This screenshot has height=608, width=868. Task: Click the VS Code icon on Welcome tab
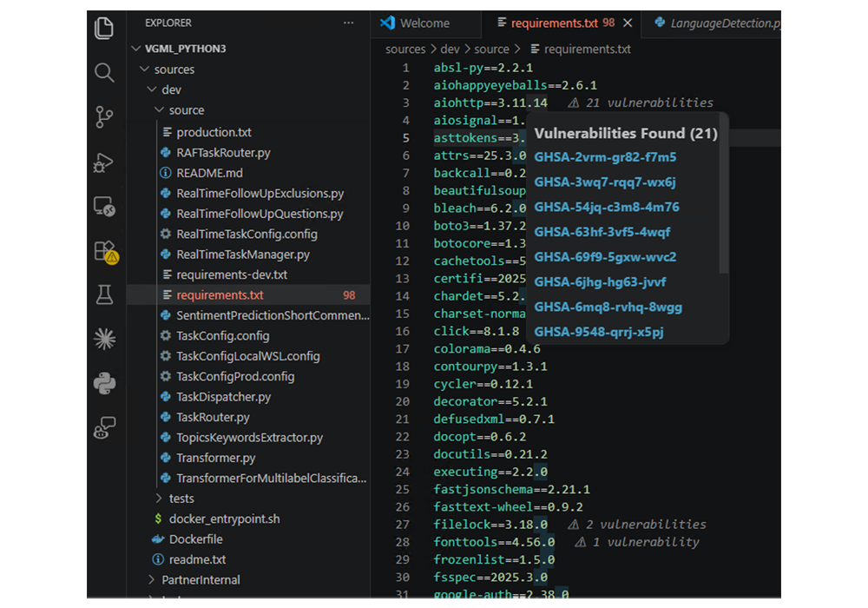click(387, 23)
